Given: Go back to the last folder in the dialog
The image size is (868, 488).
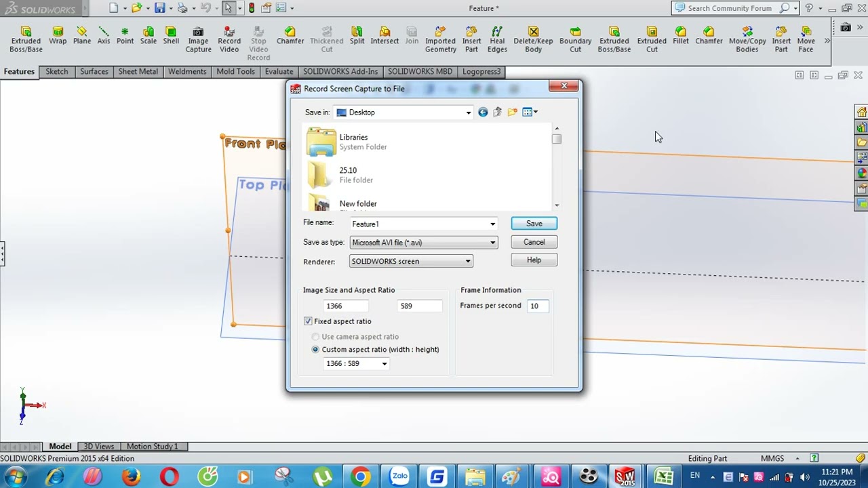Looking at the screenshot, I should coord(483,113).
